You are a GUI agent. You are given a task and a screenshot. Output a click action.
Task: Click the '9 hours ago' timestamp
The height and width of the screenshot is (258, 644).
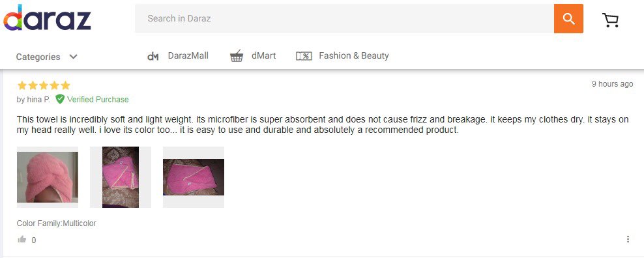point(612,84)
